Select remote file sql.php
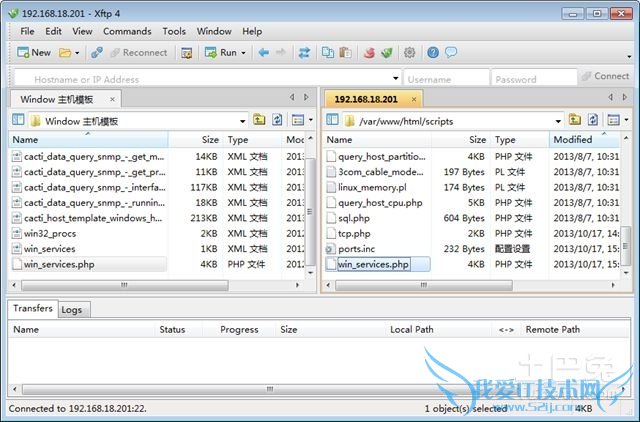 [x=348, y=218]
